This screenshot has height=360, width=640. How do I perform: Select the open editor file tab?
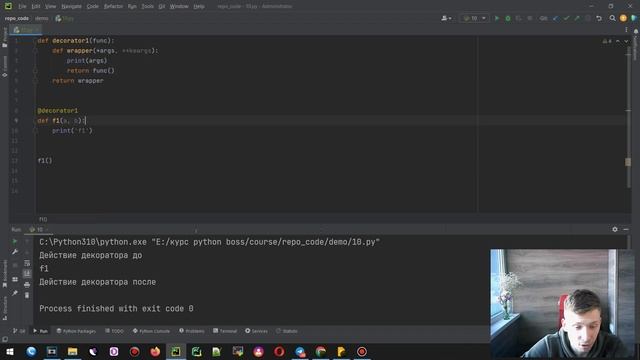click(26, 30)
